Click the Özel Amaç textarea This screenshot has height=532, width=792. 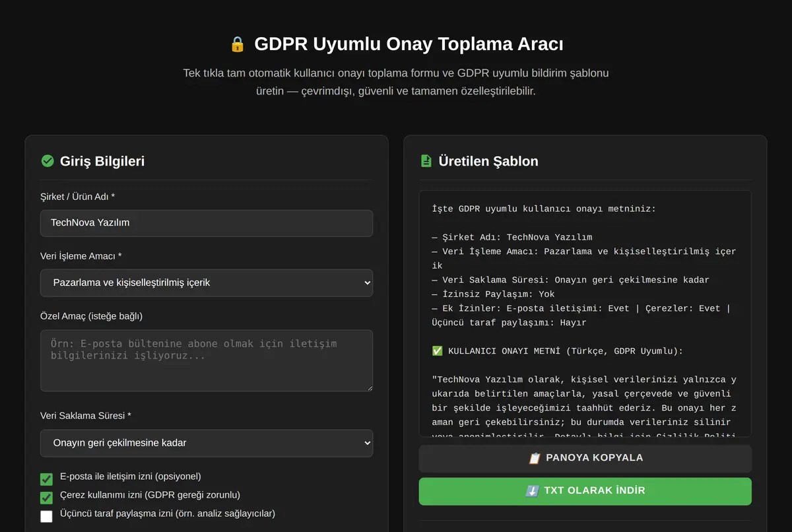pyautogui.click(x=207, y=360)
